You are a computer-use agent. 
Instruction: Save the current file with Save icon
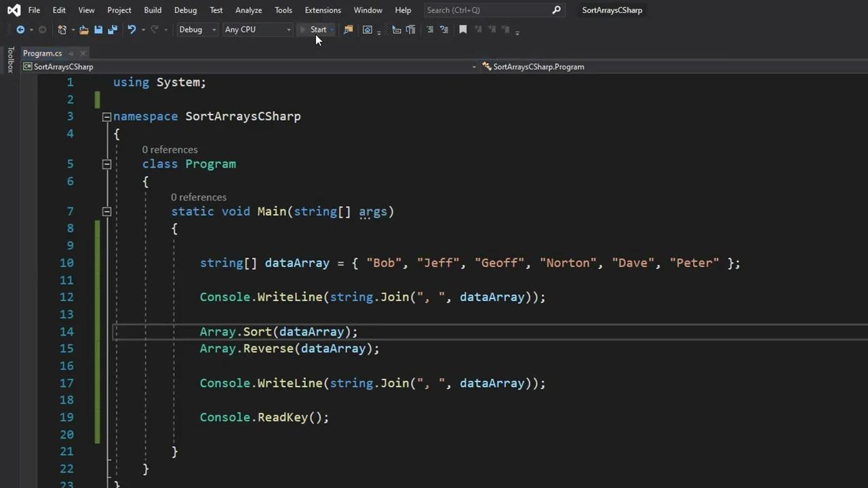point(98,30)
